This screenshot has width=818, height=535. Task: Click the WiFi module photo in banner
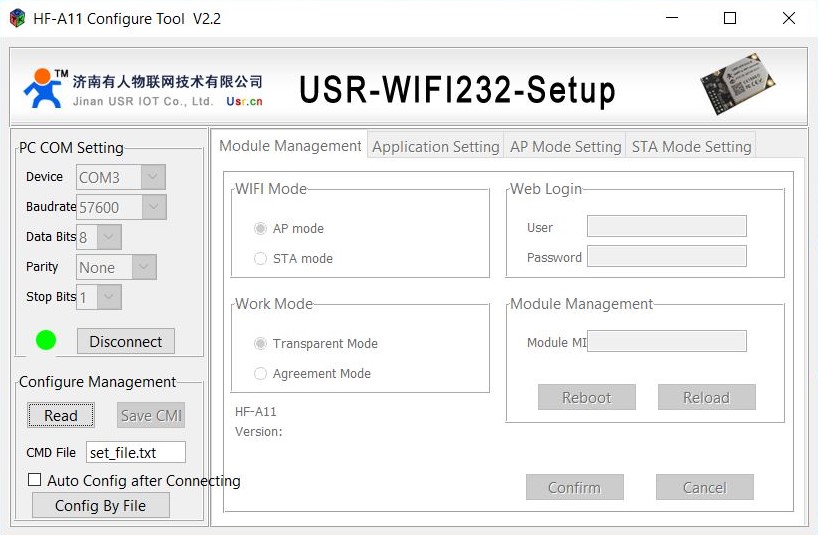tap(738, 83)
